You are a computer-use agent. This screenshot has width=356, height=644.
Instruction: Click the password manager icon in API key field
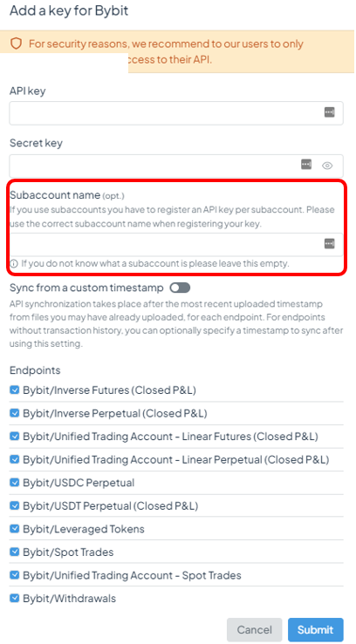click(329, 112)
